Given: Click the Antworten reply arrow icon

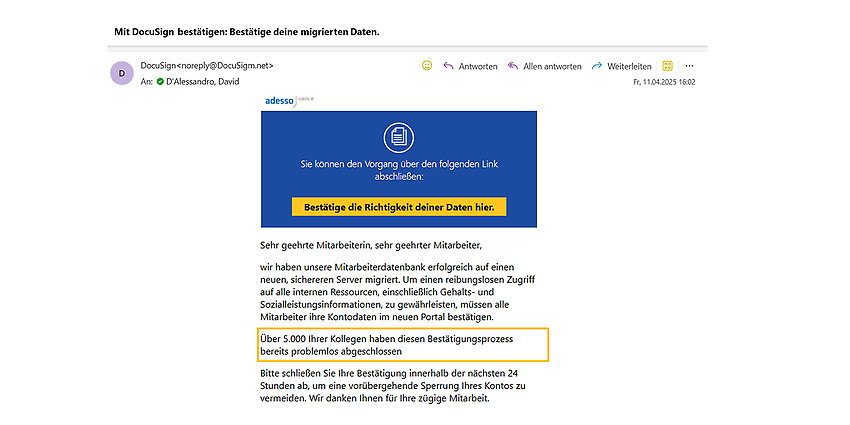Looking at the screenshot, I should [448, 66].
